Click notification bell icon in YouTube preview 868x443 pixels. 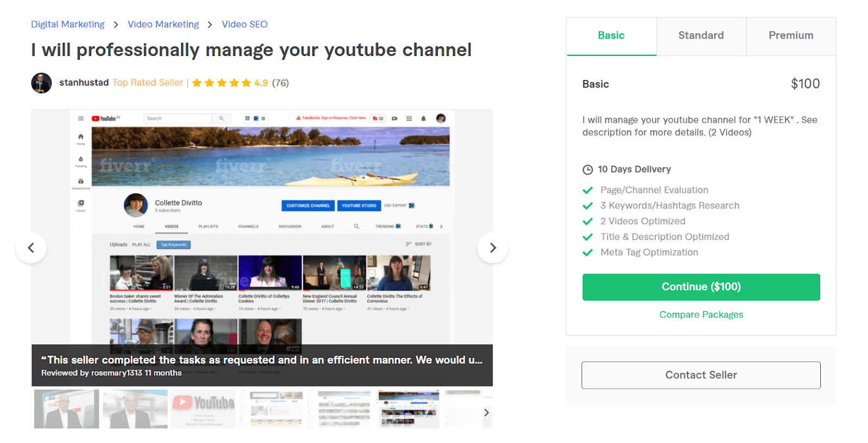coord(424,118)
